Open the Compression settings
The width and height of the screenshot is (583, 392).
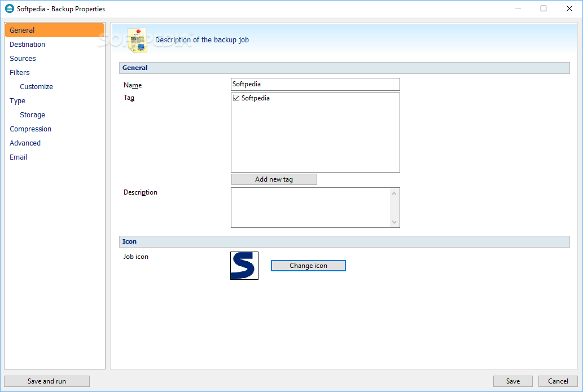[30, 129]
